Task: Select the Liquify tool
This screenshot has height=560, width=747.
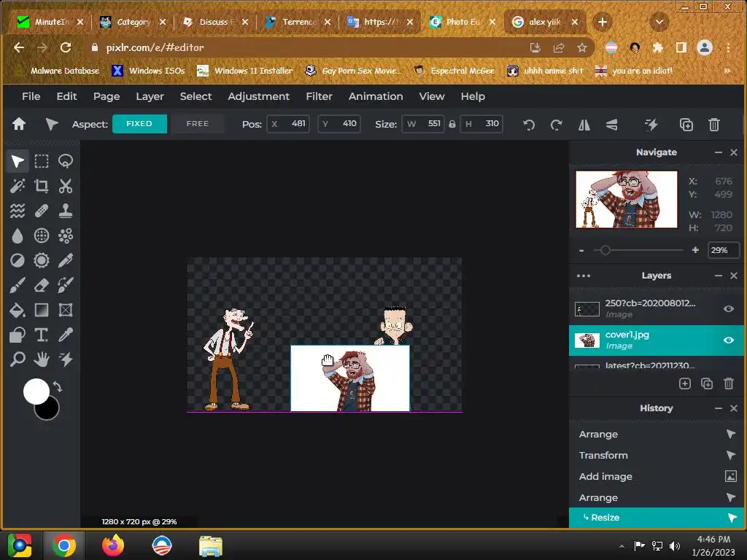Action: [x=18, y=211]
